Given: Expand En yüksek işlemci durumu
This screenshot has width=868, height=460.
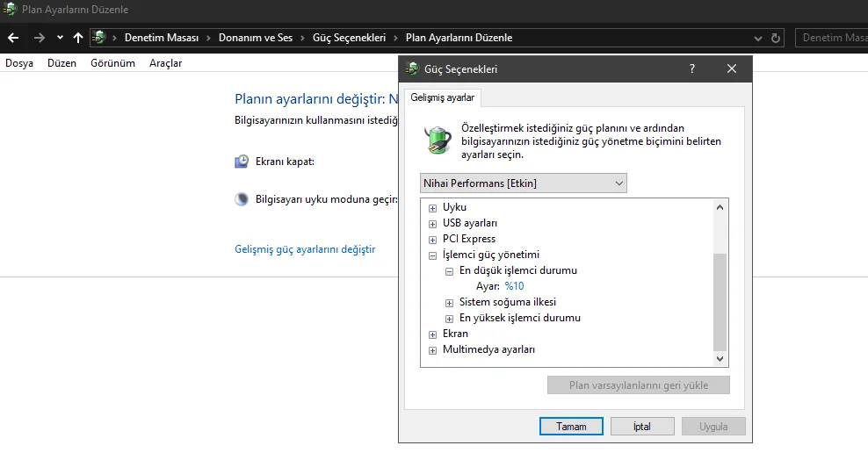Looking at the screenshot, I should [449, 319].
